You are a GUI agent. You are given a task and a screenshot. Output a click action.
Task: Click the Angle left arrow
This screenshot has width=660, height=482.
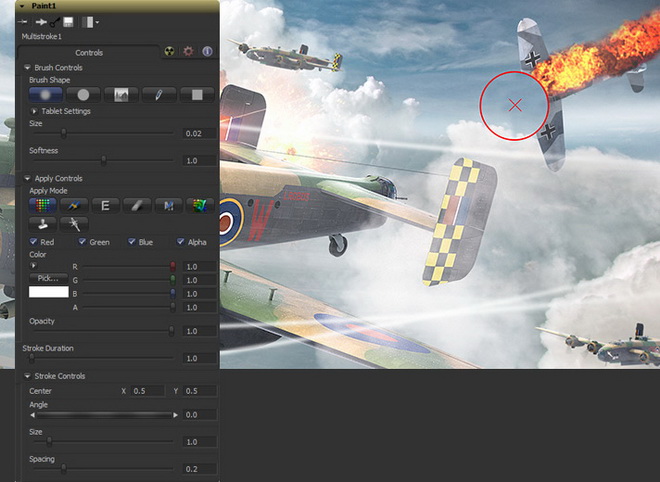(x=32, y=415)
